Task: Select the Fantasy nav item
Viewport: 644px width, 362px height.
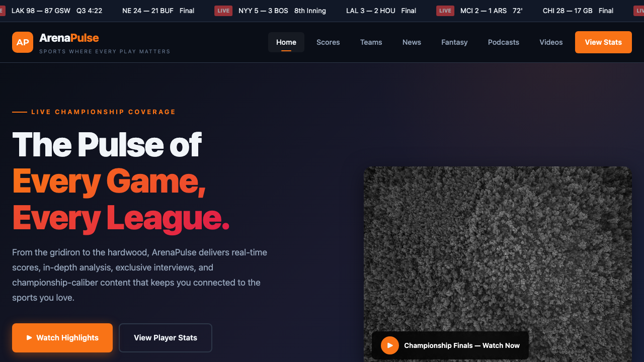Action: pos(454,42)
